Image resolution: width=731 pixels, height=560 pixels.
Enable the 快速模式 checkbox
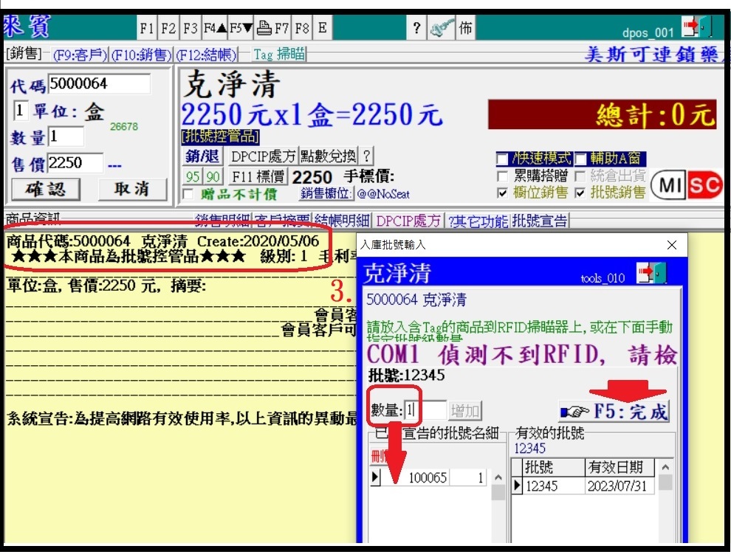(x=502, y=159)
